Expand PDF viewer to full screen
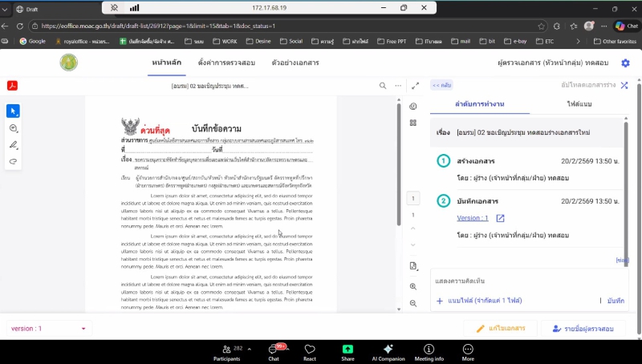Screen dimensions: 642x364 pos(415,86)
